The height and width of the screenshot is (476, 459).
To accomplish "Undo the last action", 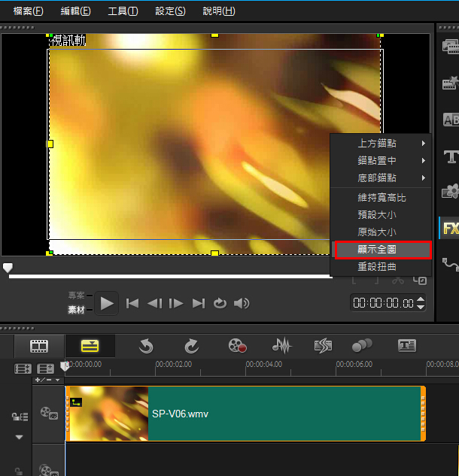I will tap(146, 346).
